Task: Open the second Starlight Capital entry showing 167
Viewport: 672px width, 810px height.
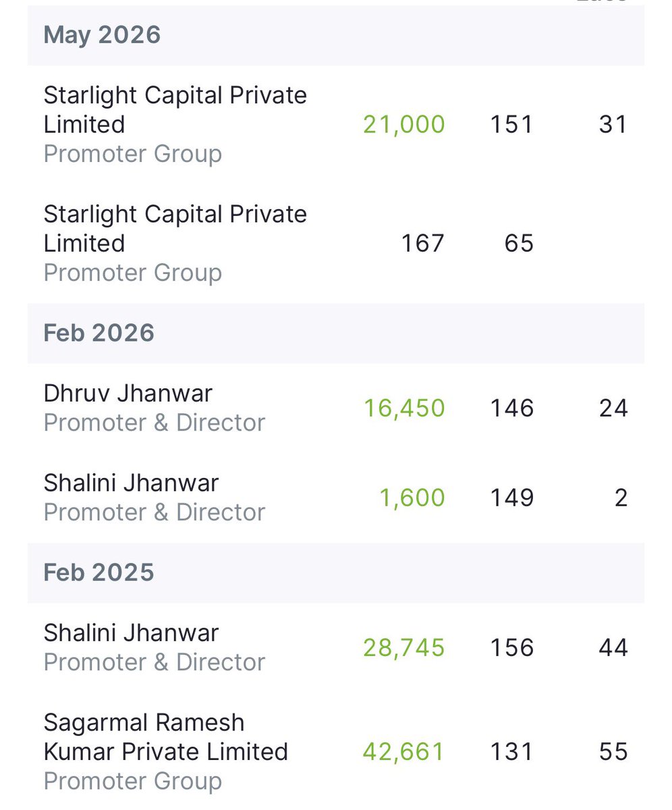Action: coord(336,244)
